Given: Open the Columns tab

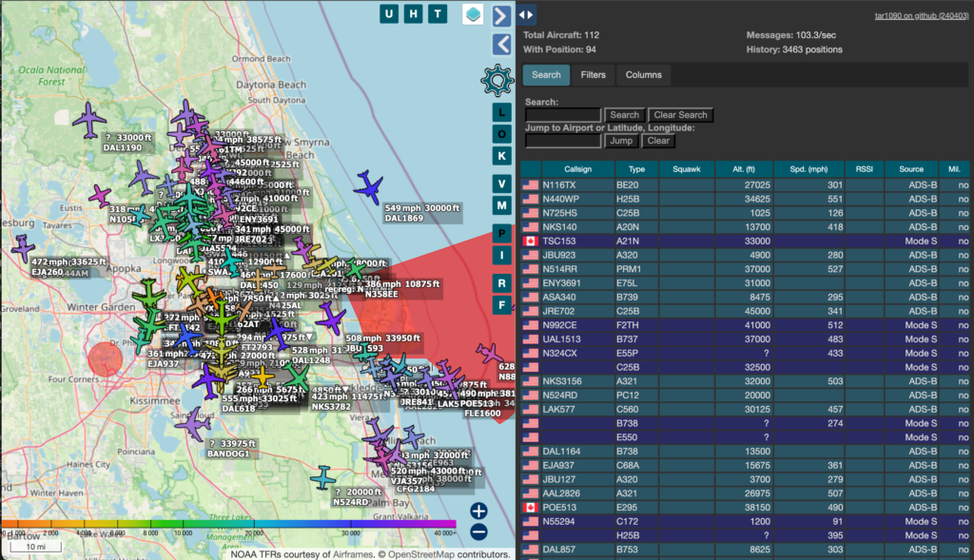Looking at the screenshot, I should (643, 75).
